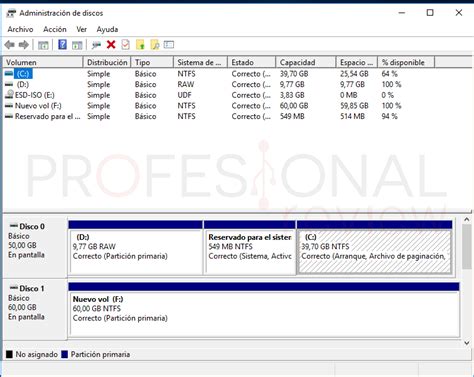Select the (D:) 9,77 GB RAW partition block
The image size is (474, 377).
[x=136, y=248]
